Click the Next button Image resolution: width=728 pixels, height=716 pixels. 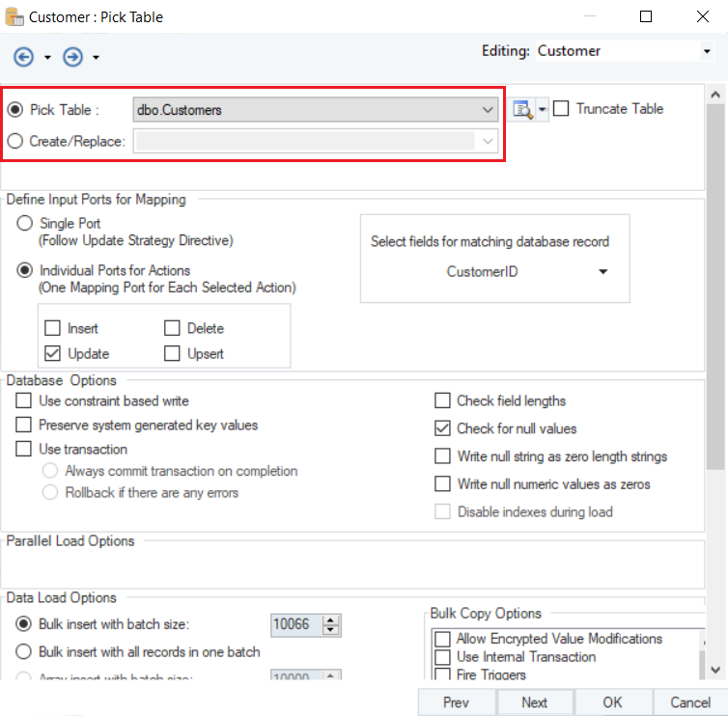(534, 702)
